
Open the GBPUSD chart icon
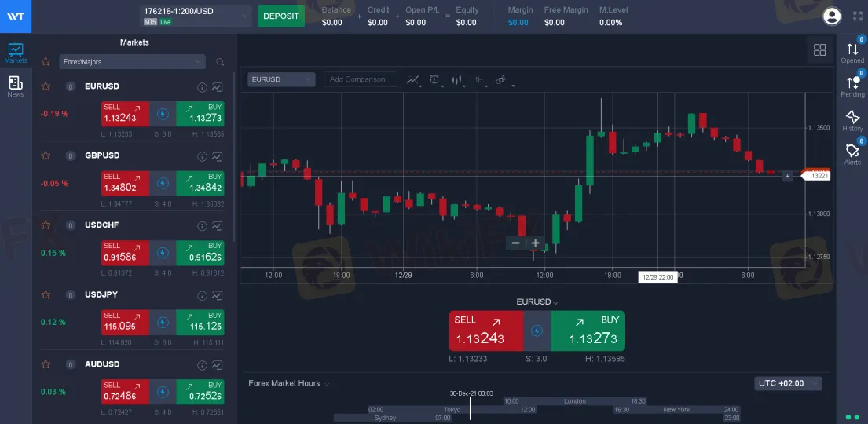(x=217, y=157)
